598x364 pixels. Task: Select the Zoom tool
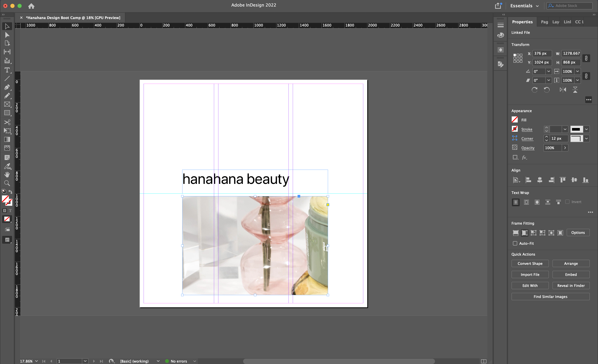click(7, 183)
